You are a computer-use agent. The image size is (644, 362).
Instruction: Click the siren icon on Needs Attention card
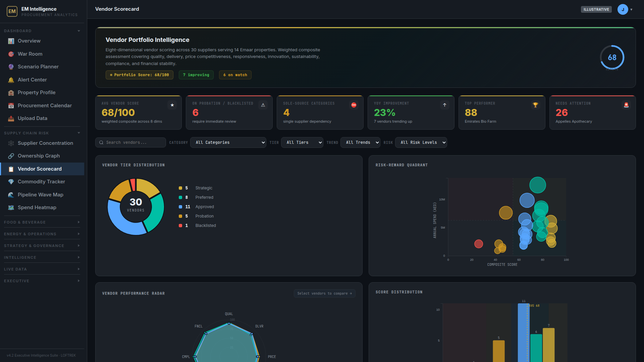[626, 105]
